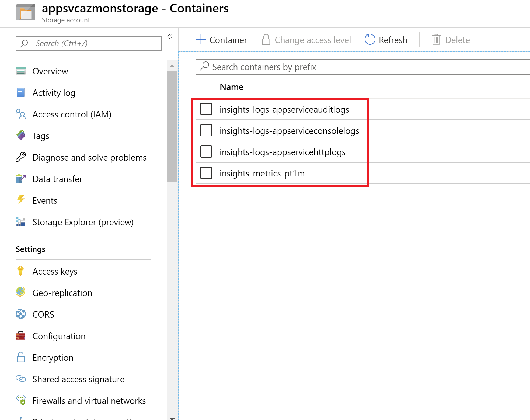530x420 pixels.
Task: Click the Delete trash can icon
Action: click(436, 40)
